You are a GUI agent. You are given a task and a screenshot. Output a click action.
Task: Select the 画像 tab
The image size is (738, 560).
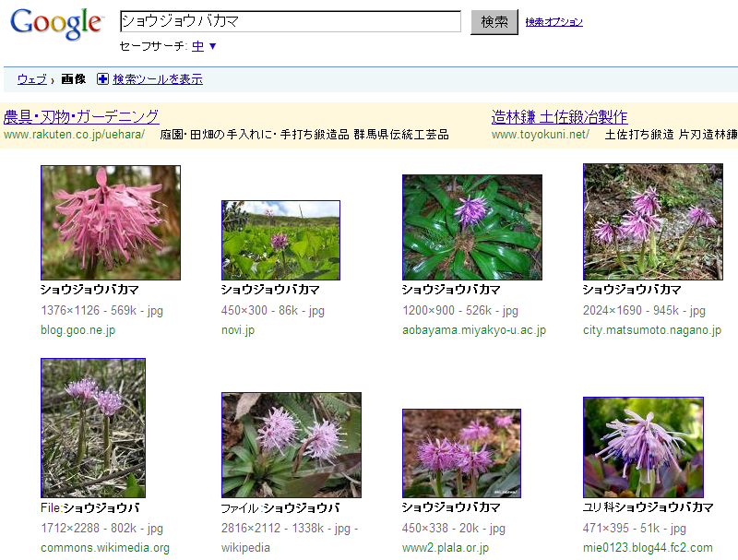(x=74, y=79)
